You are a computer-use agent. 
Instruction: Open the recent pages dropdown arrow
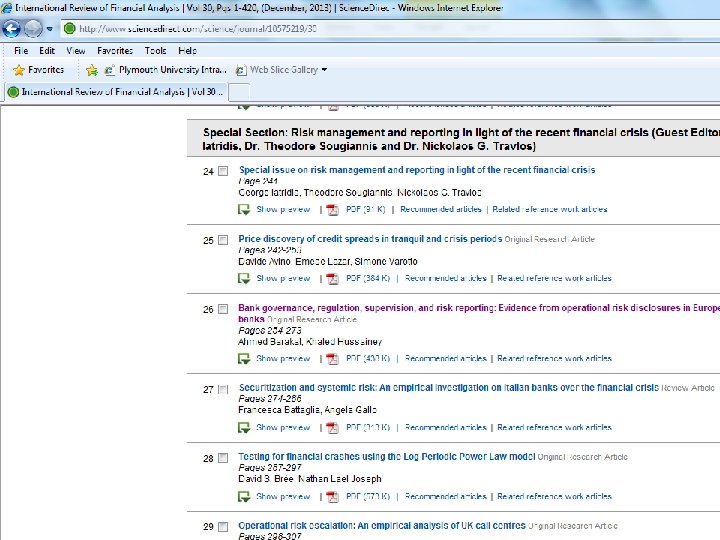click(x=50, y=29)
